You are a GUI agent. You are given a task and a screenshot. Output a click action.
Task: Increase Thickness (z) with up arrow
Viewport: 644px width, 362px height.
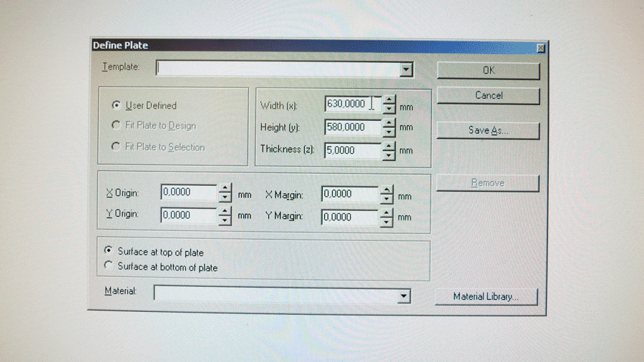(x=389, y=146)
